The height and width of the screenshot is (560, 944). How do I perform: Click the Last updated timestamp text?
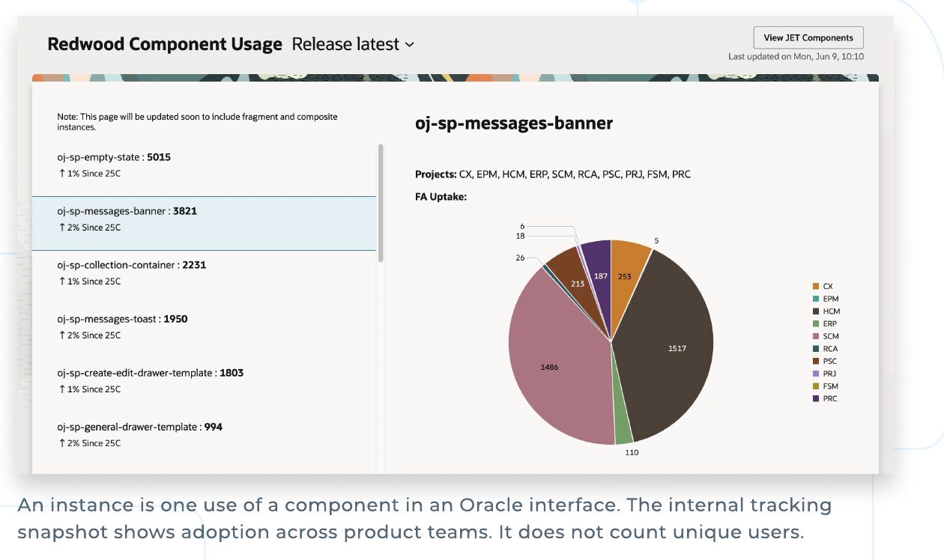coord(796,57)
